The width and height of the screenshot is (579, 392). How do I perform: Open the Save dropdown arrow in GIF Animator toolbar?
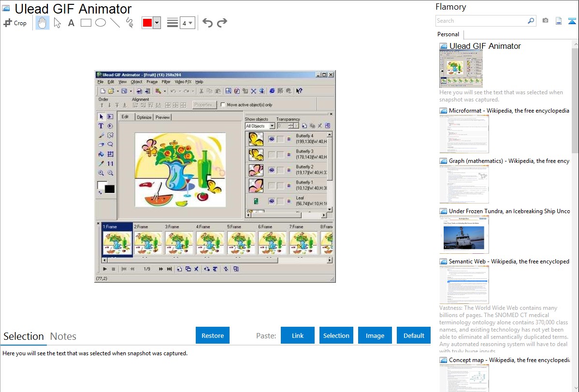[130, 91]
